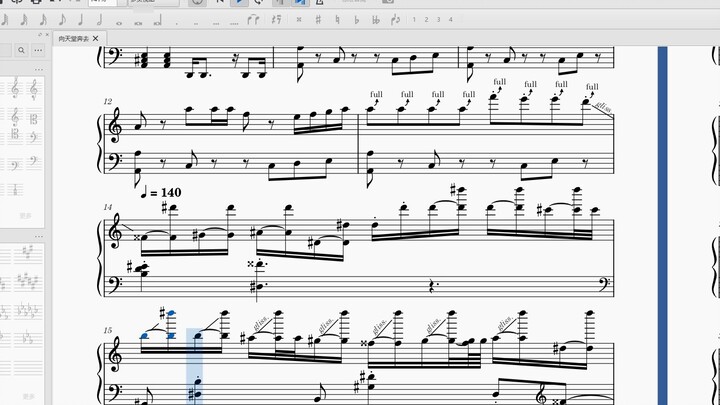Apply the sharp accidental
Viewport: 720px width, 405px height.
[x=318, y=20]
